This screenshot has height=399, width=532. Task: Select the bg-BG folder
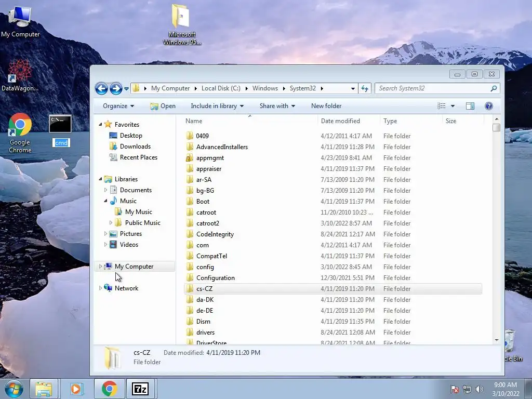point(205,190)
